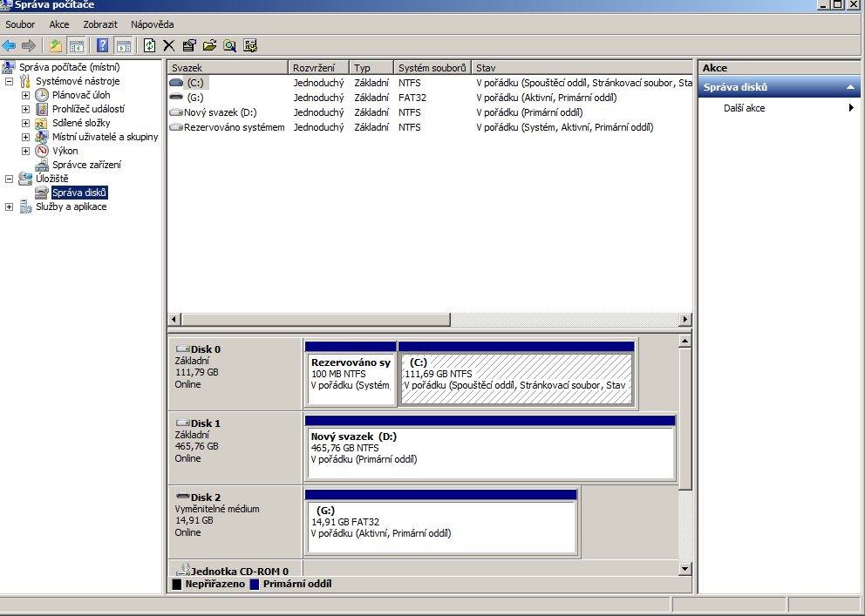This screenshot has width=865, height=616.
Task: Collapse the Systémové nástroje tree node
Action: (10, 81)
